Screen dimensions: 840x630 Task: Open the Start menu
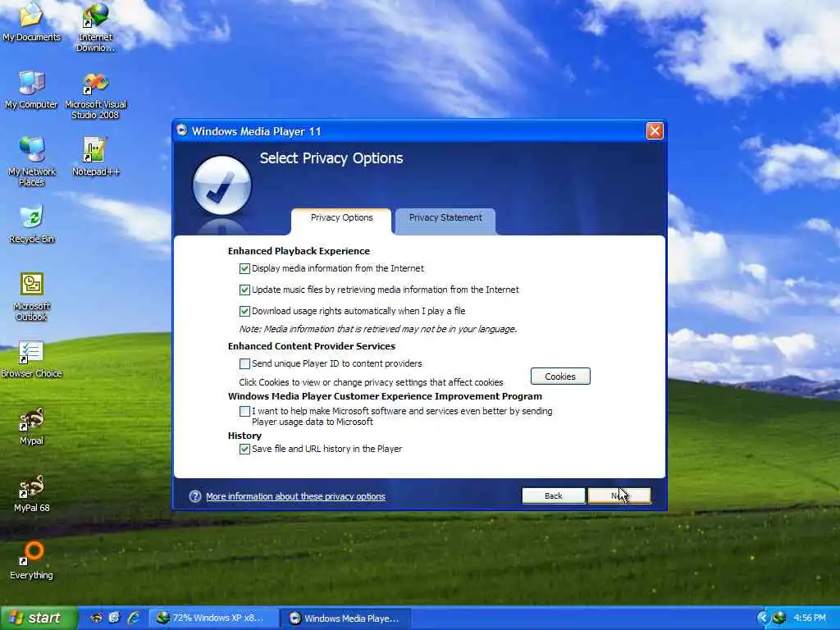[x=39, y=619]
